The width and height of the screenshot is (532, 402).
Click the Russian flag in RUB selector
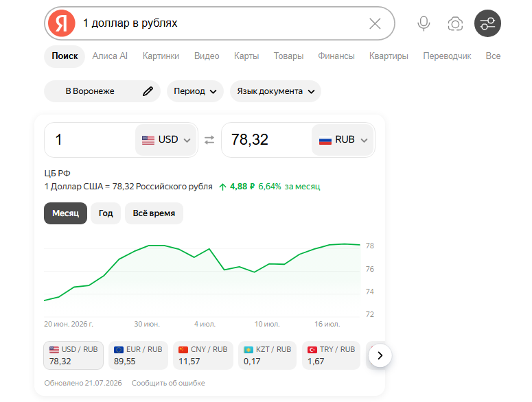pos(325,140)
